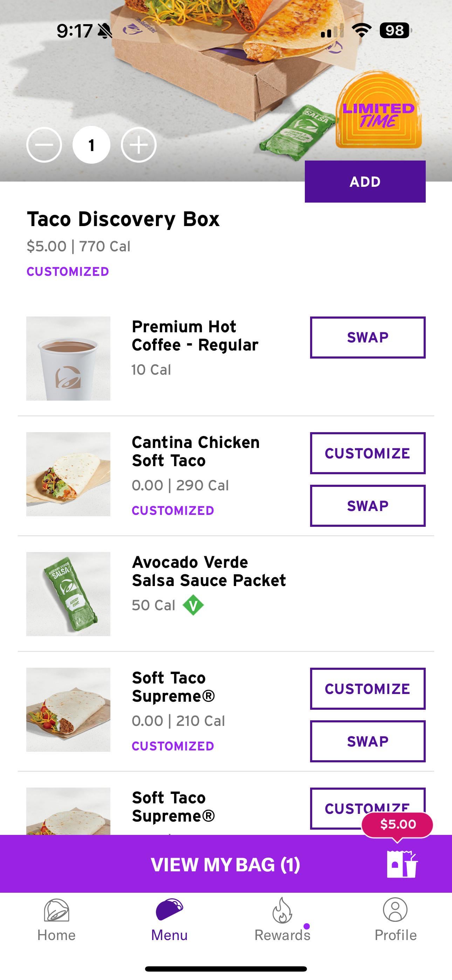Switch to the Rewards tab
The width and height of the screenshot is (452, 980).
coord(282,920)
